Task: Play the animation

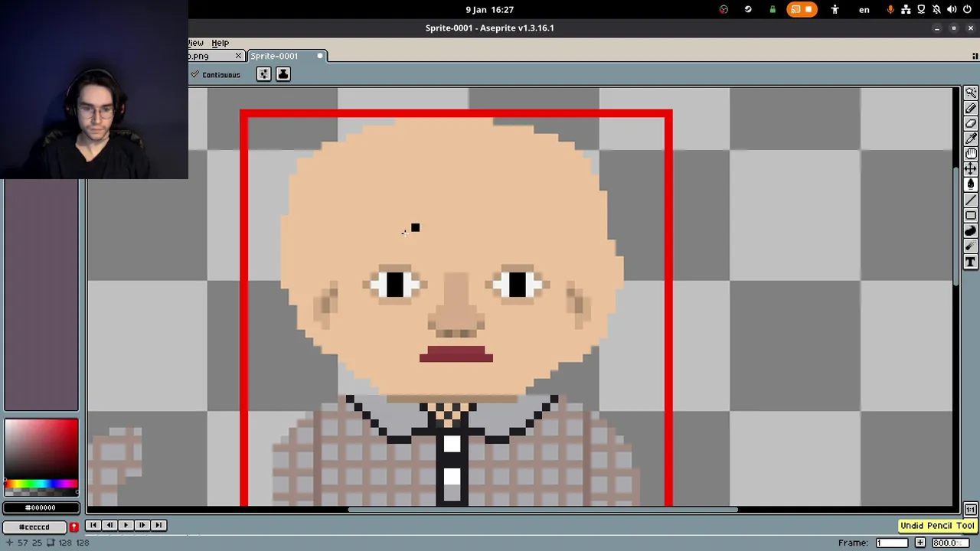Action: pos(126,525)
